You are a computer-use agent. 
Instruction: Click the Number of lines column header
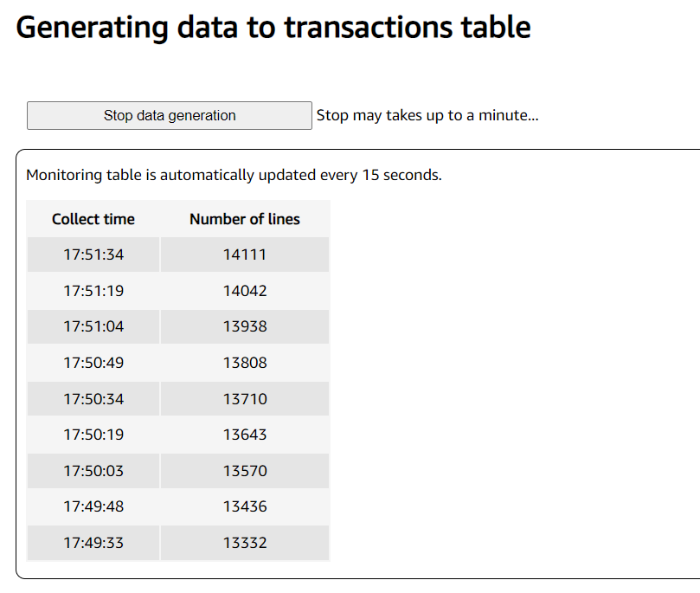245,219
